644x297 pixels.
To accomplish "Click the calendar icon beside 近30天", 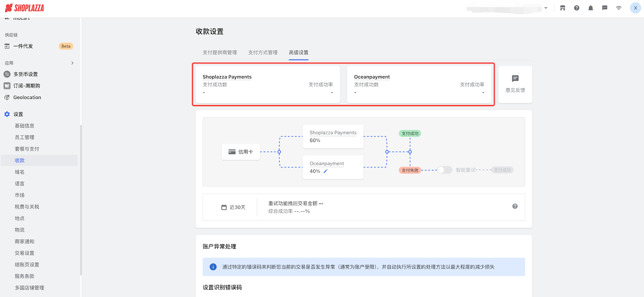I will click(224, 207).
